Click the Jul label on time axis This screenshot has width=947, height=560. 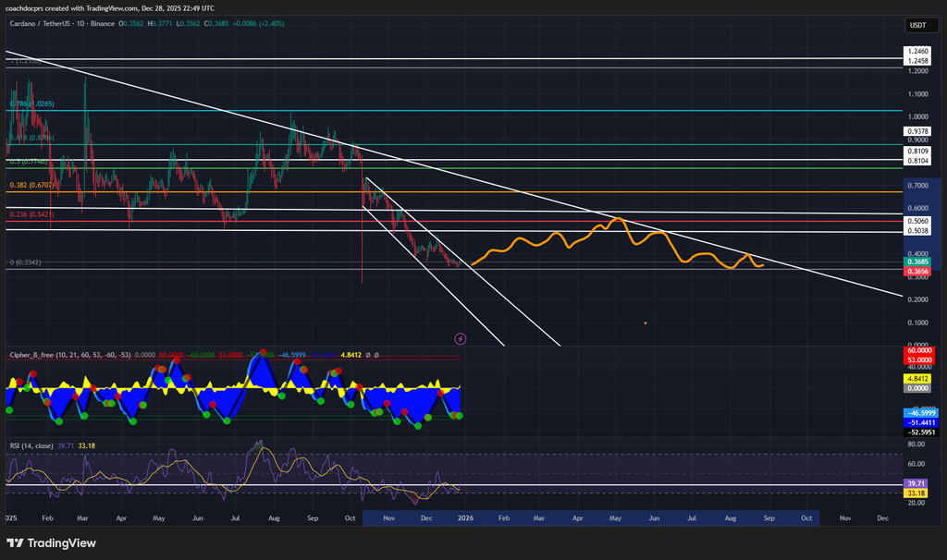coord(691,519)
